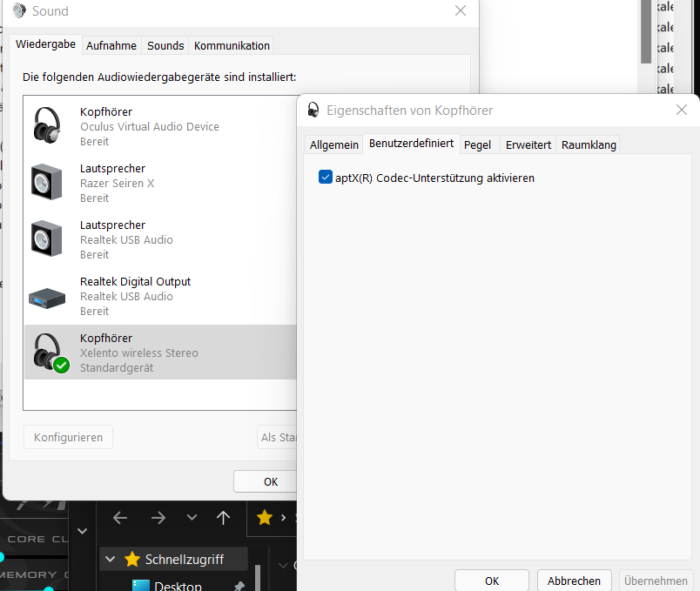Click Xelento wireless Stereo headphones icon
The width and height of the screenshot is (700, 591).
tap(50, 353)
